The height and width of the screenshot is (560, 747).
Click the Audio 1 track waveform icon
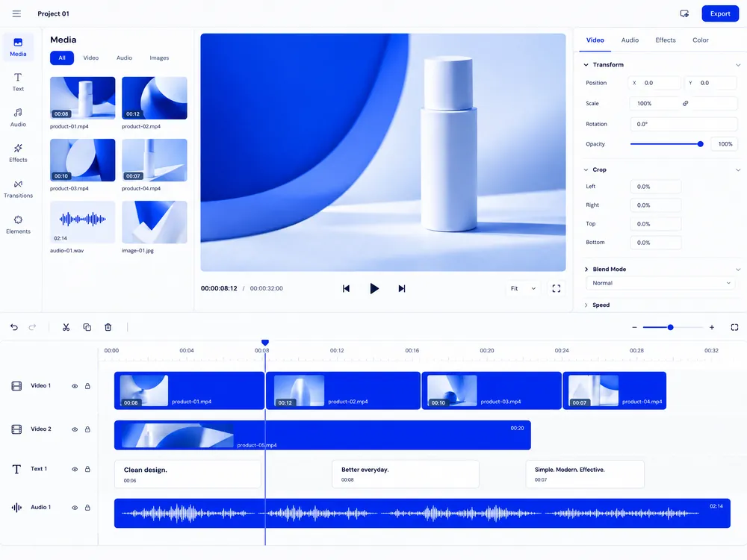[16, 508]
